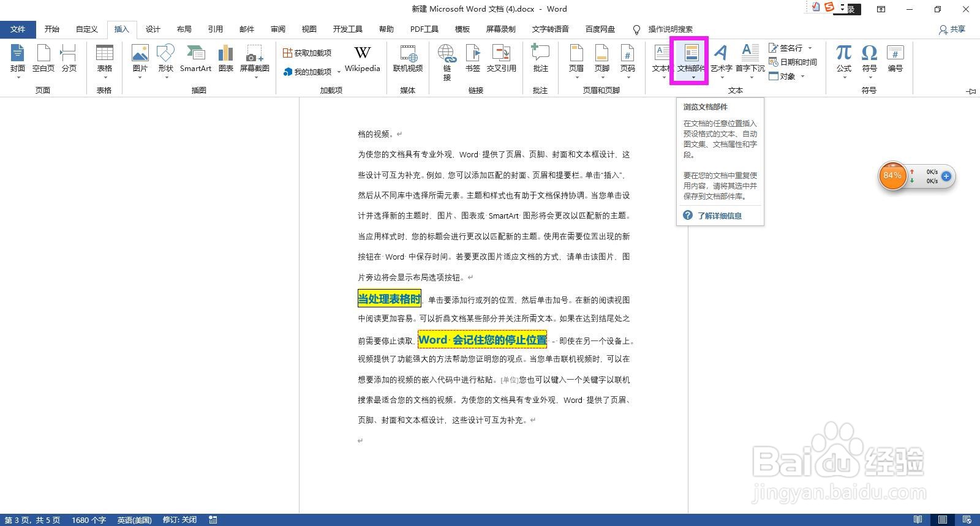Click the 84% floating monitor ball

click(892, 176)
